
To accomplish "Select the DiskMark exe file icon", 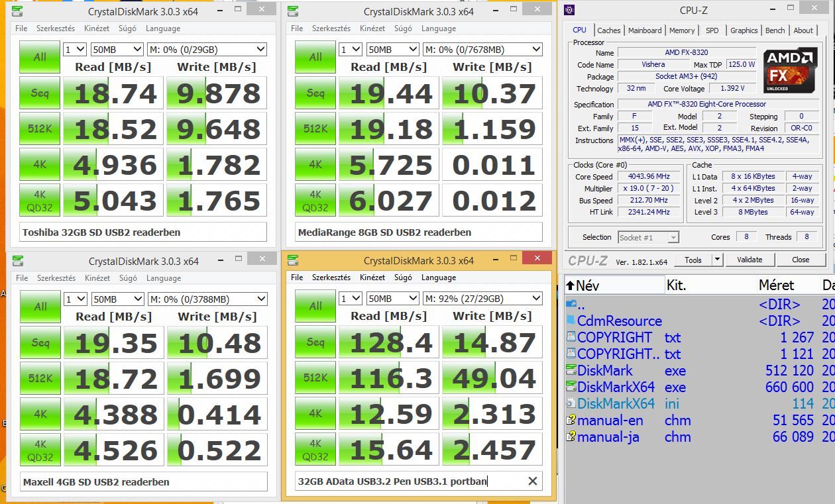I will [571, 370].
